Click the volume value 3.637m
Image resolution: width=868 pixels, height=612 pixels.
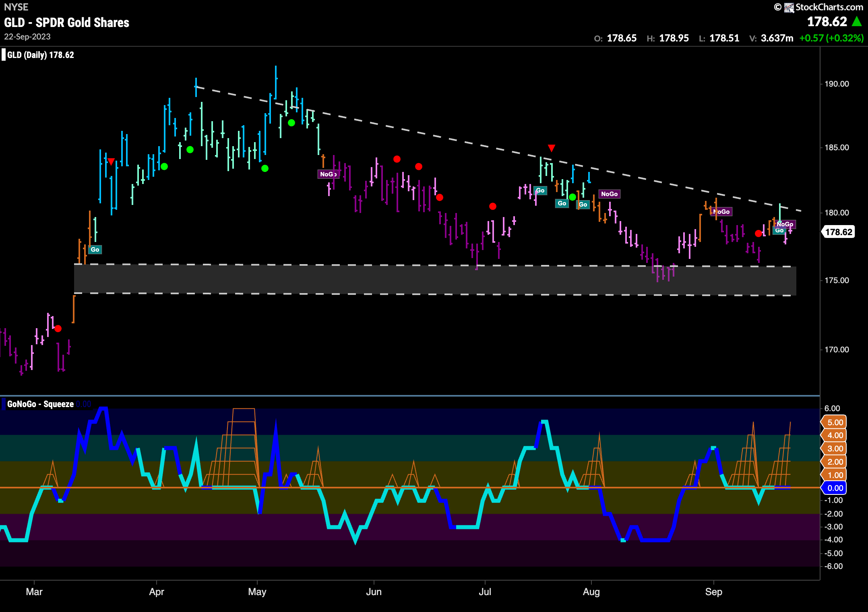point(777,38)
